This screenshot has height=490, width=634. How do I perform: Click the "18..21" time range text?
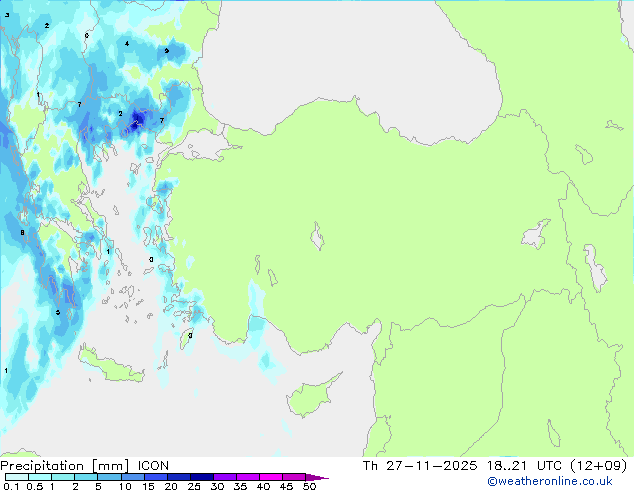tap(507, 466)
